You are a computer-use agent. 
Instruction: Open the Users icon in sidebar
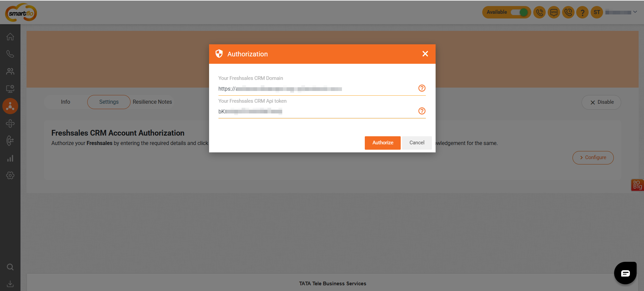(x=10, y=71)
